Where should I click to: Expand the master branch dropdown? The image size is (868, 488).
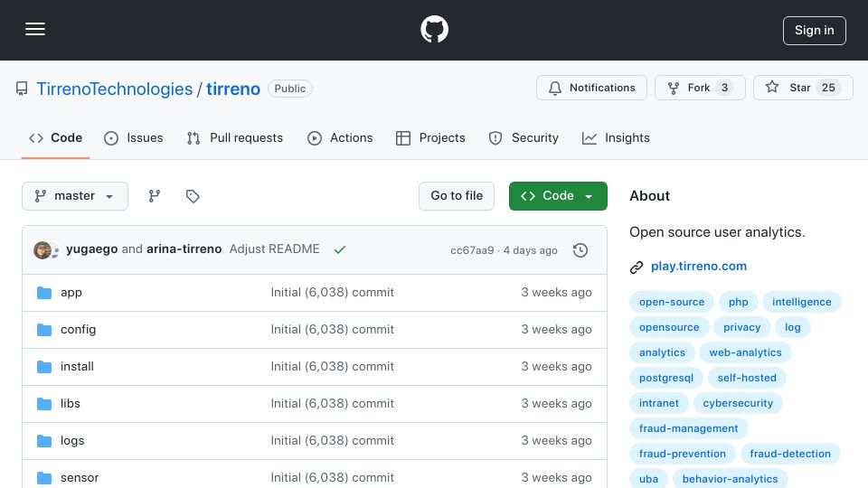coord(75,196)
